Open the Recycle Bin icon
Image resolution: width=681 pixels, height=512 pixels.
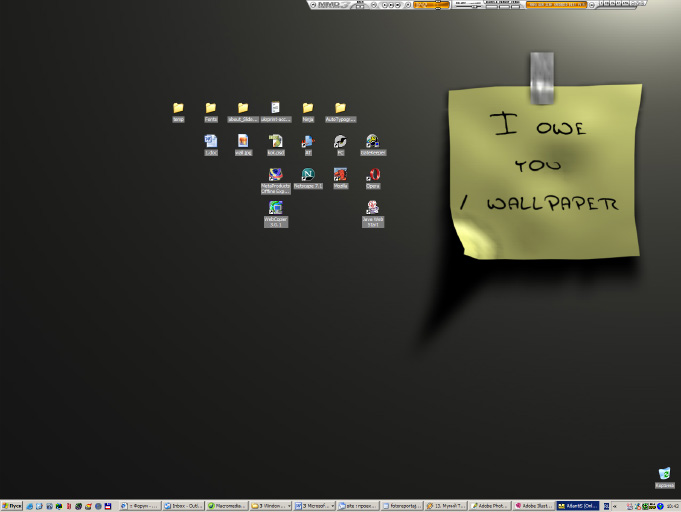click(x=664, y=477)
